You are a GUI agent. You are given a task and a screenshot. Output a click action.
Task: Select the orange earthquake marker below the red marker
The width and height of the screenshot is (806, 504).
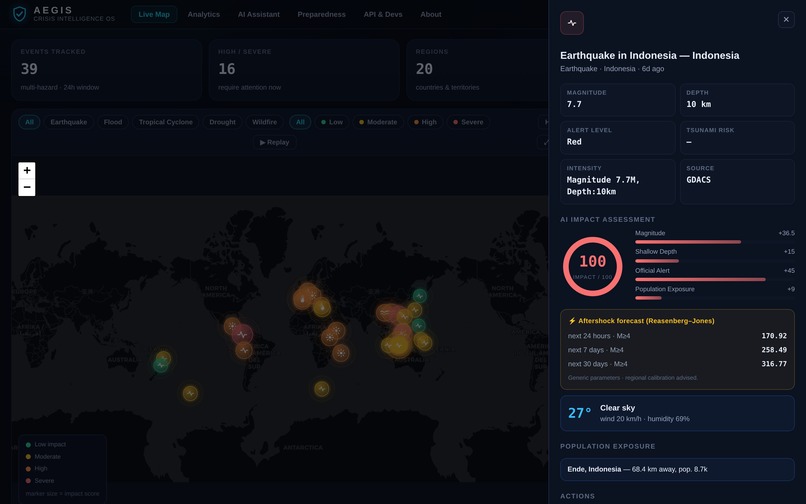244,351
